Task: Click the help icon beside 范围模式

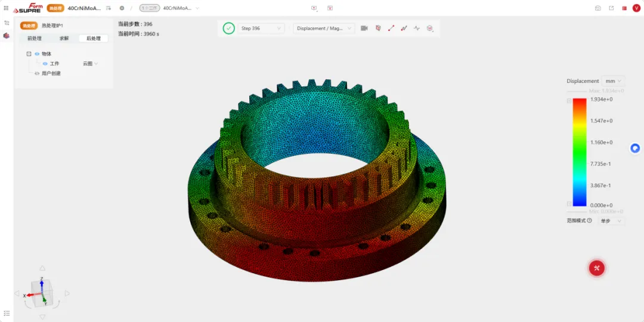Action: click(x=589, y=221)
